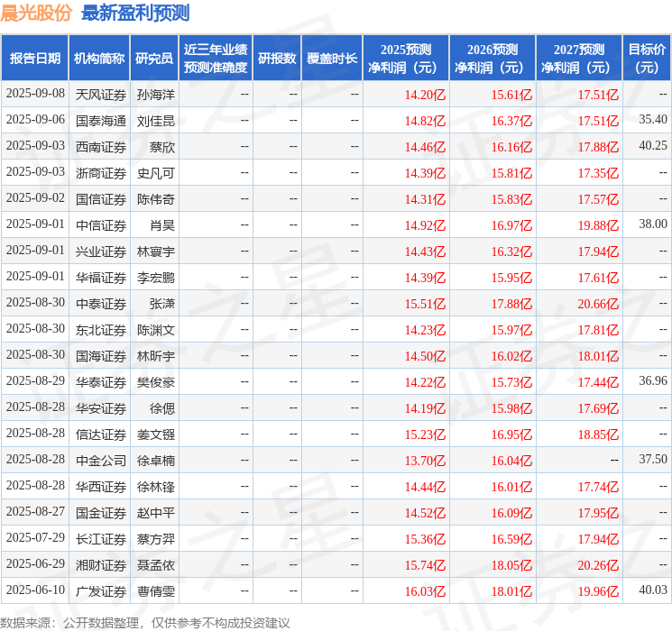Click the date 2025-08-29
This screenshot has width=672, height=631.
click(35, 380)
